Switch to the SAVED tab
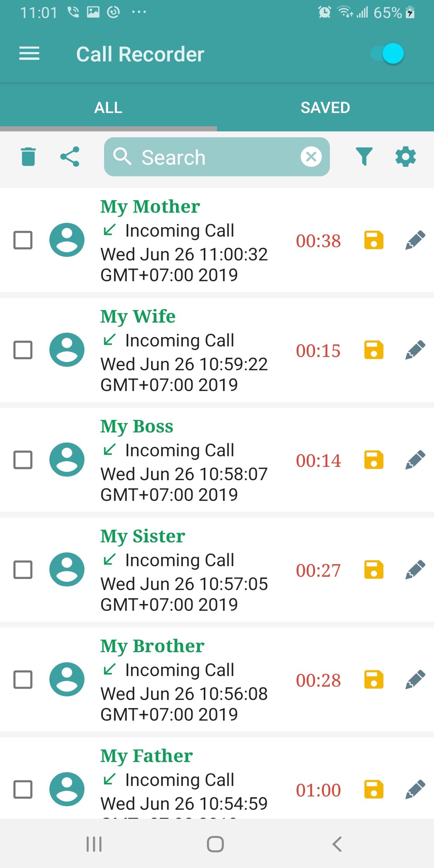 click(x=325, y=108)
